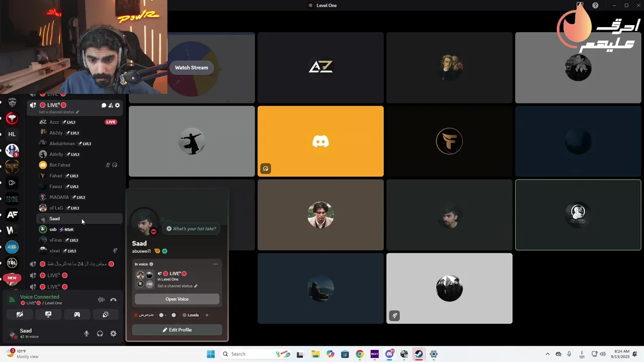Open the In voice three-dots menu
Image resolution: width=644 pixels, height=362 pixels.
tap(215, 264)
